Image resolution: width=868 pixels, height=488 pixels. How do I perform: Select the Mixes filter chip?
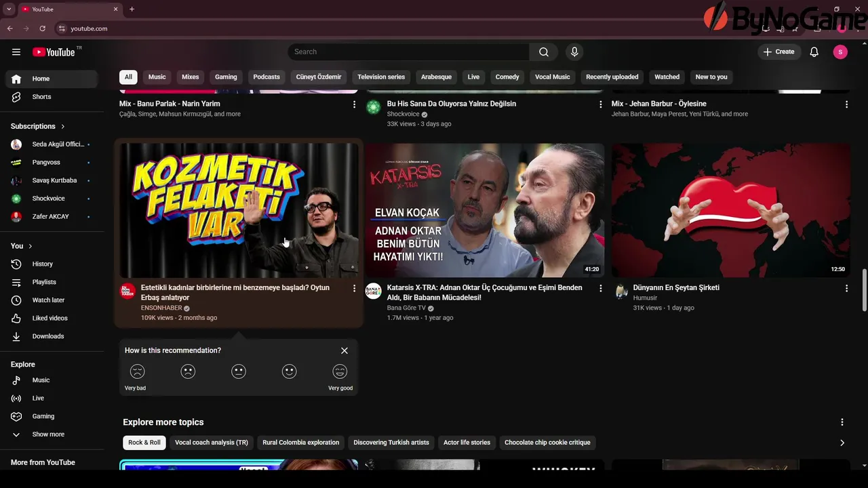tap(191, 77)
